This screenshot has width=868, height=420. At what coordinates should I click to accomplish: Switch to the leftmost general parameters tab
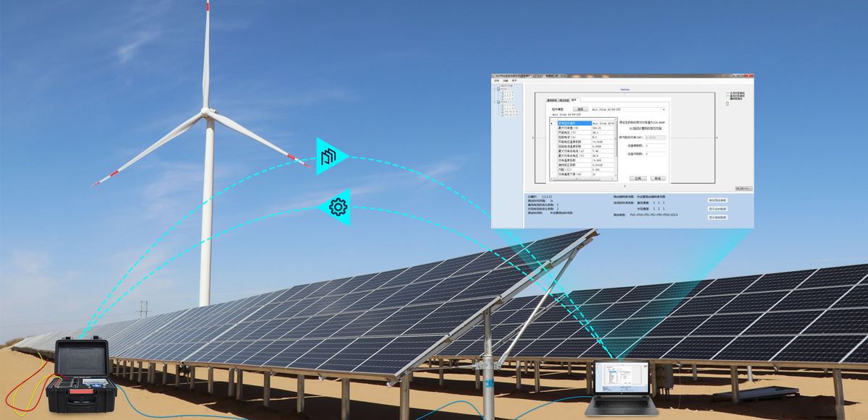551,100
